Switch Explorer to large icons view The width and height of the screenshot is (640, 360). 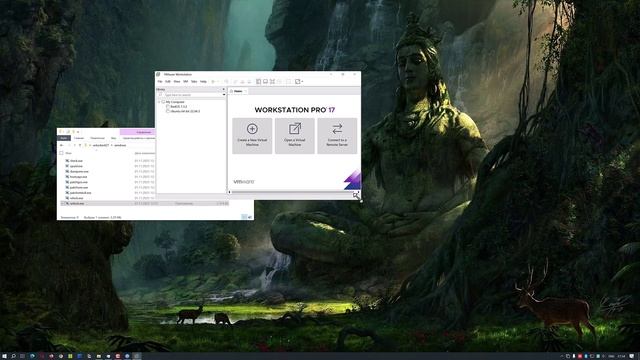pyautogui.click(x=250, y=217)
